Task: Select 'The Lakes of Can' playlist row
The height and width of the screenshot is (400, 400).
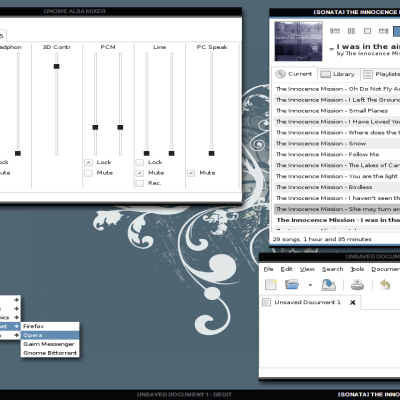Action: coord(337,165)
